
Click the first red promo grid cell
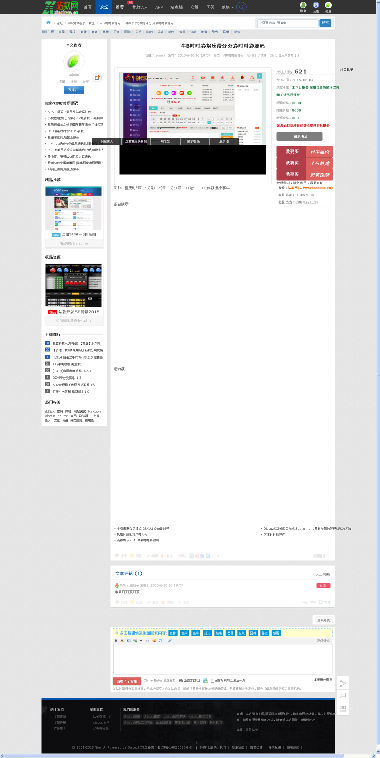coord(292,151)
